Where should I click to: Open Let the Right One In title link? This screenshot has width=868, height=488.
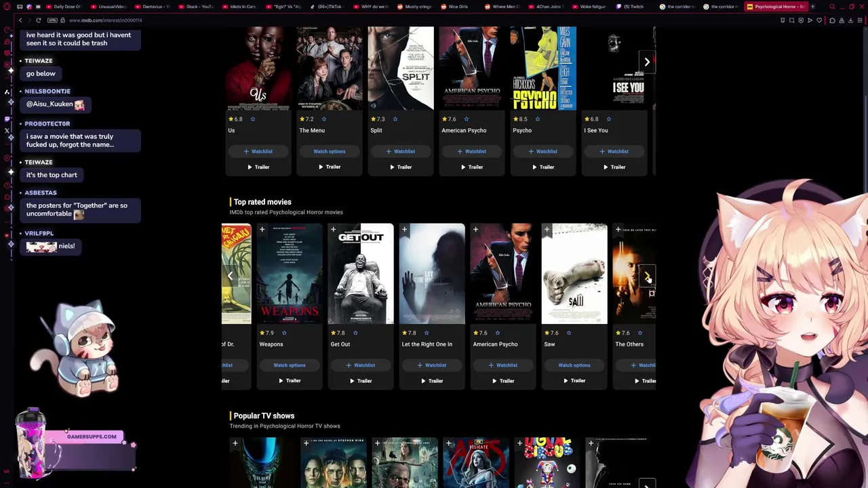coord(427,344)
